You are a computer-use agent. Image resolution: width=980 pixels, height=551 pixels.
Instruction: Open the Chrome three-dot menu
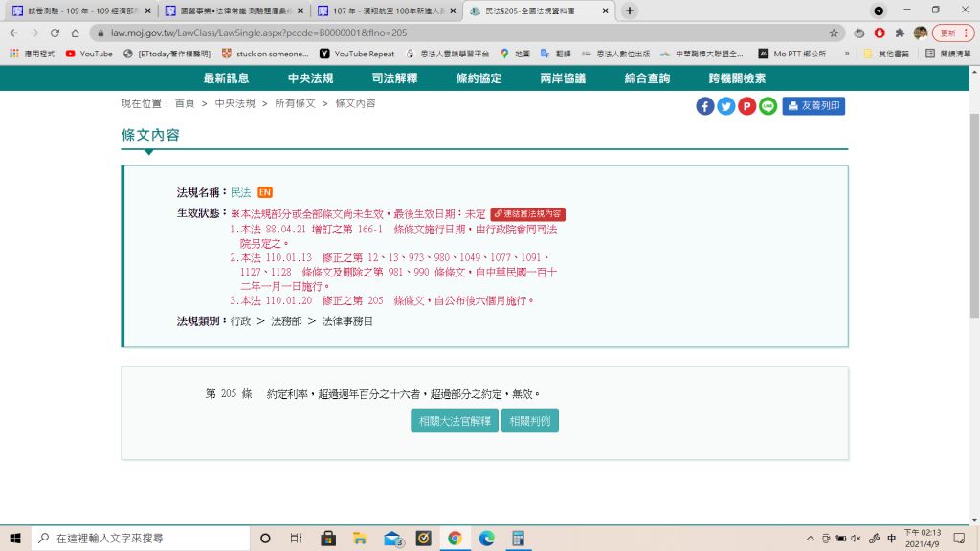[965, 33]
